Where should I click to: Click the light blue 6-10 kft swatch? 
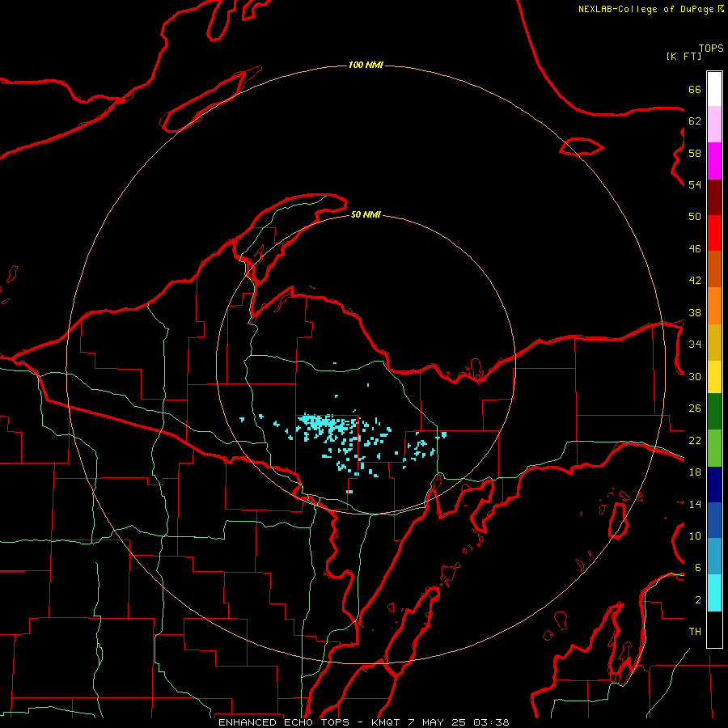[714, 557]
